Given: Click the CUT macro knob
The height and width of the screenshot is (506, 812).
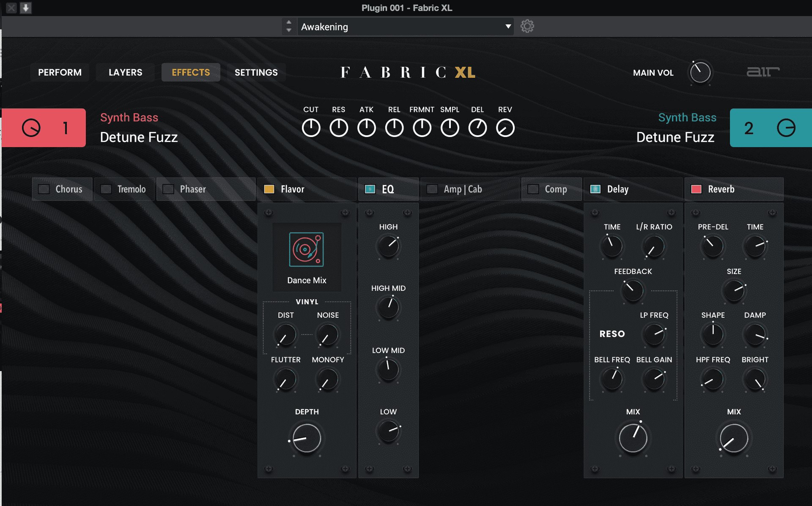Looking at the screenshot, I should [311, 128].
